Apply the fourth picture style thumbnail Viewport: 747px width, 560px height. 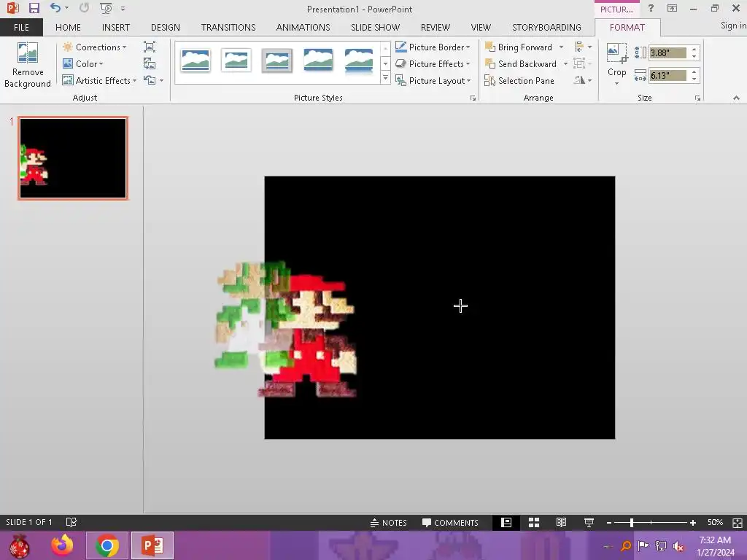318,61
